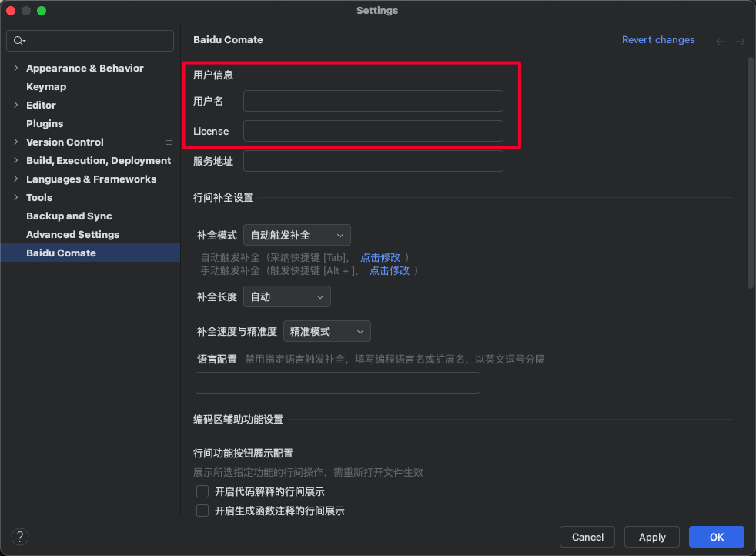Viewport: 756px width, 556px height.
Task: Open the 补全模式 dropdown
Action: point(297,236)
